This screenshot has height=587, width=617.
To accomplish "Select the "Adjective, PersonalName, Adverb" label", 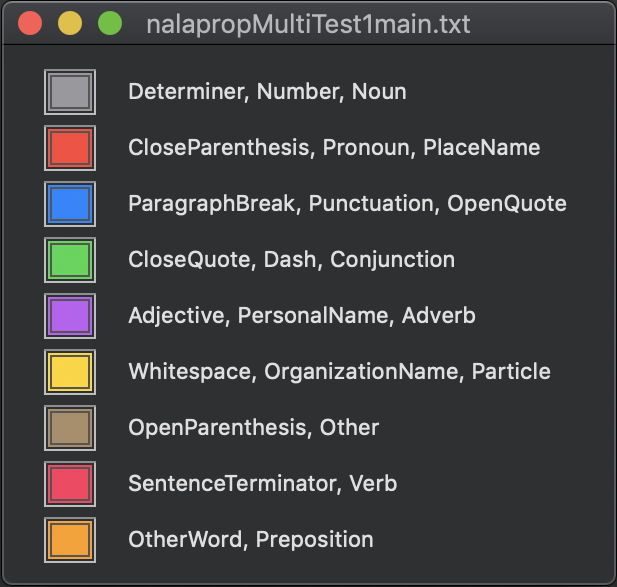I will point(301,316).
